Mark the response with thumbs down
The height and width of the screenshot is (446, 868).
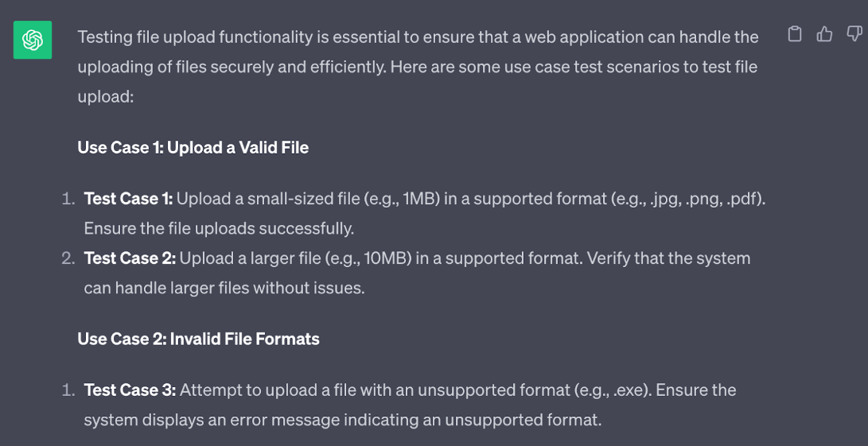(x=854, y=34)
